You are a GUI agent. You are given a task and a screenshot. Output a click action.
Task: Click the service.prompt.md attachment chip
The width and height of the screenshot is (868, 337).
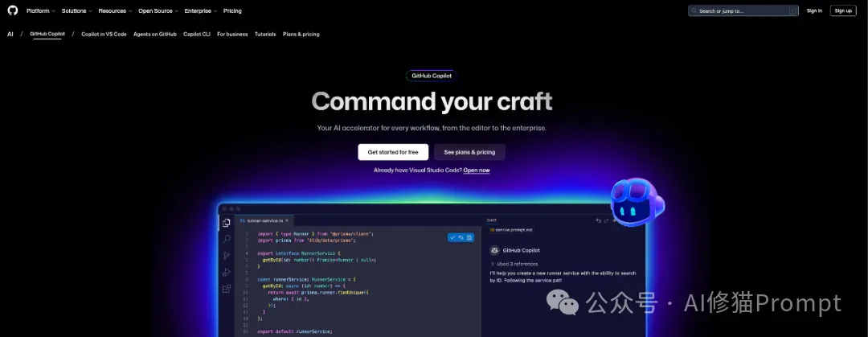click(x=510, y=229)
